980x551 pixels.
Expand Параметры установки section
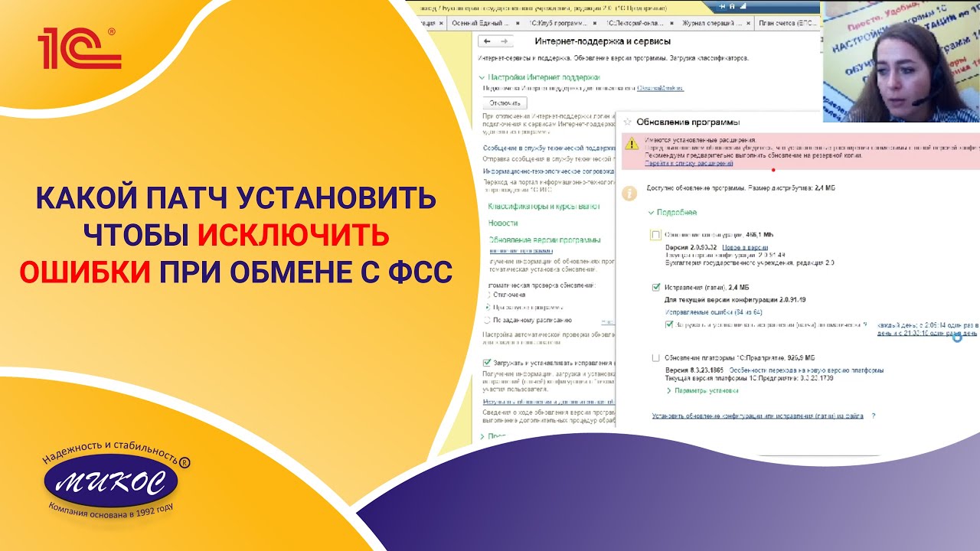[x=669, y=390]
